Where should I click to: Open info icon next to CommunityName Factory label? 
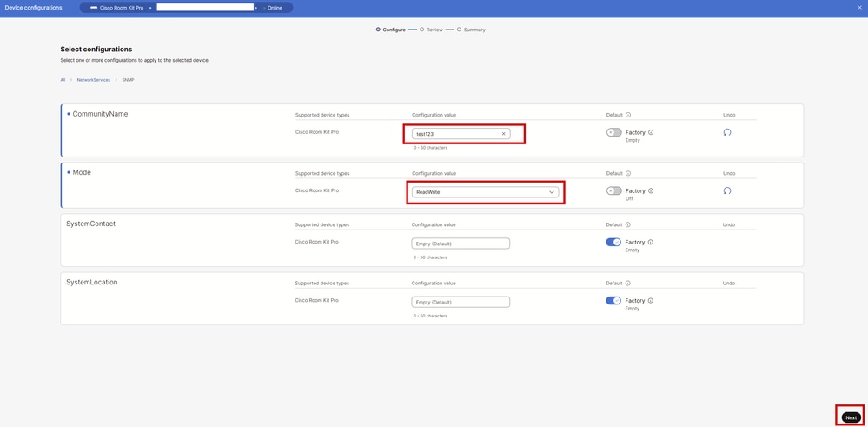point(651,132)
